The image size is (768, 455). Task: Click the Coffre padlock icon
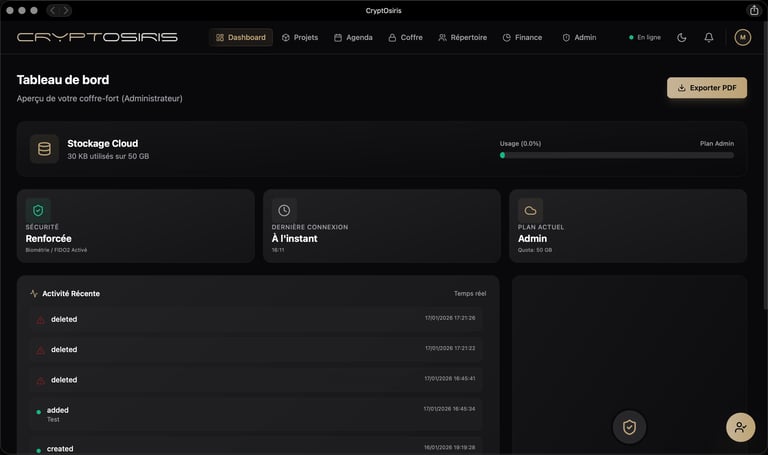392,37
